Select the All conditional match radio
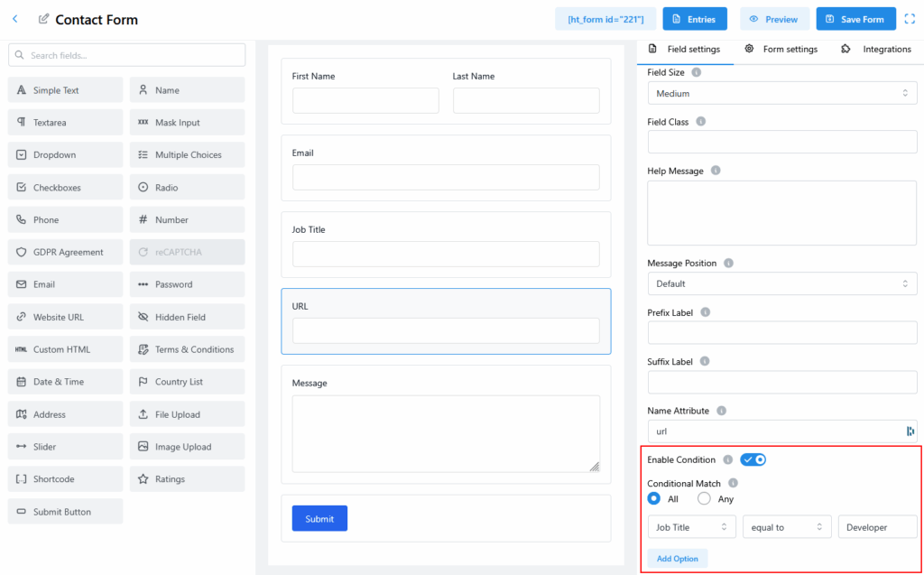 [654, 499]
